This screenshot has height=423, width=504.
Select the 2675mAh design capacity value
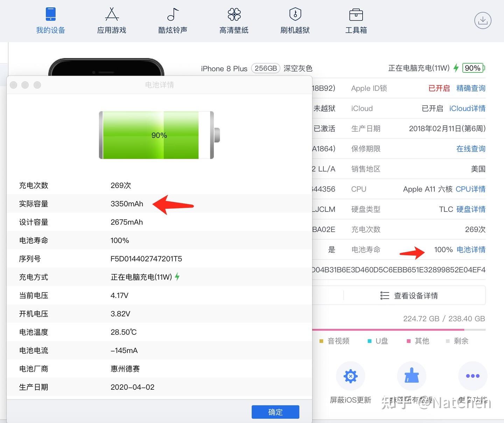pos(127,222)
